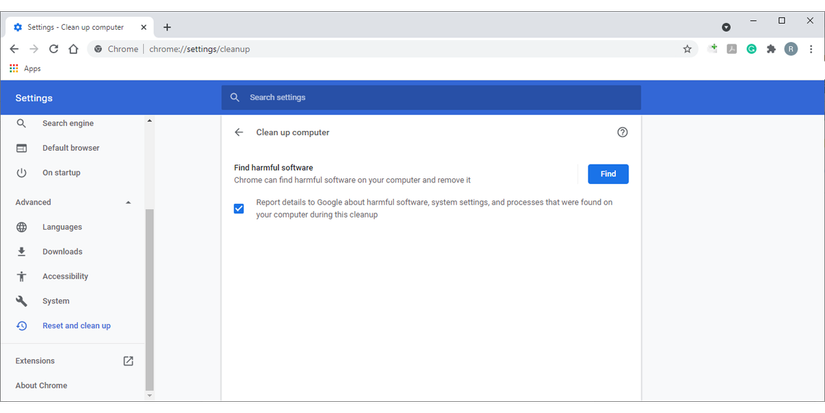Maximize the Chrome window

tap(782, 21)
